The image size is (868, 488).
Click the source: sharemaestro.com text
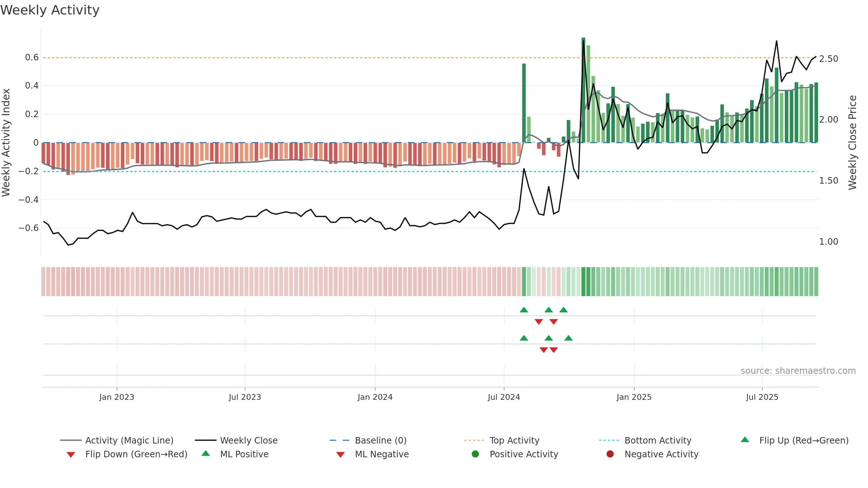coord(798,371)
